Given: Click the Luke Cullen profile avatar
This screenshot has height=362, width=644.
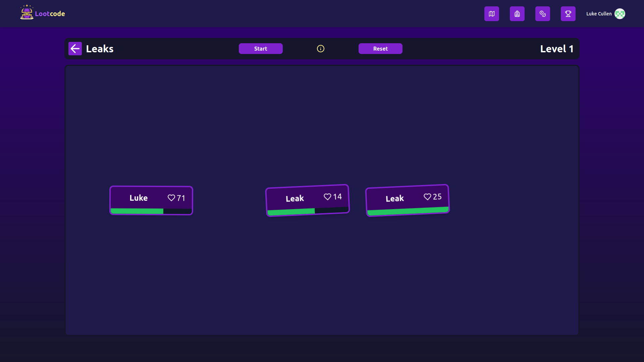Looking at the screenshot, I should tap(620, 14).
